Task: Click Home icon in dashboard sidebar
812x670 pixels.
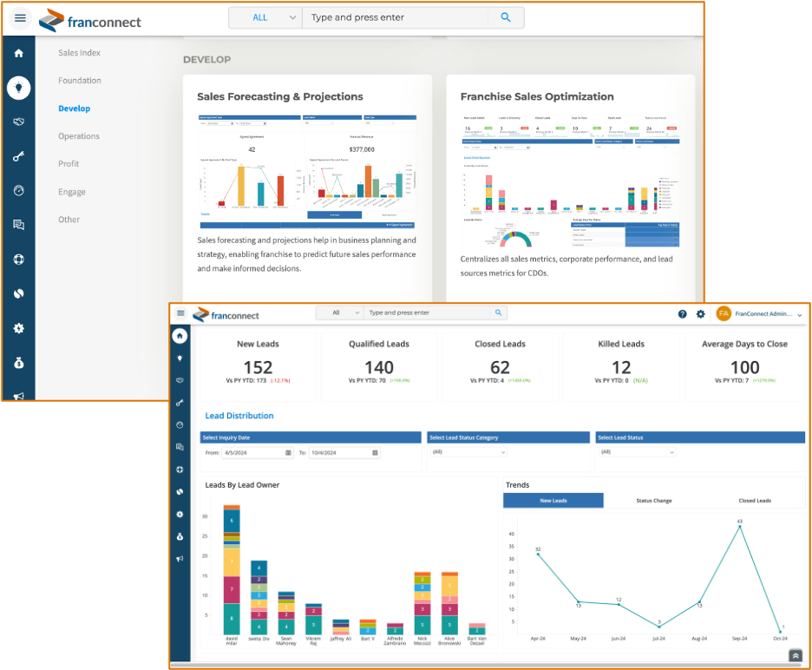Action: click(180, 336)
